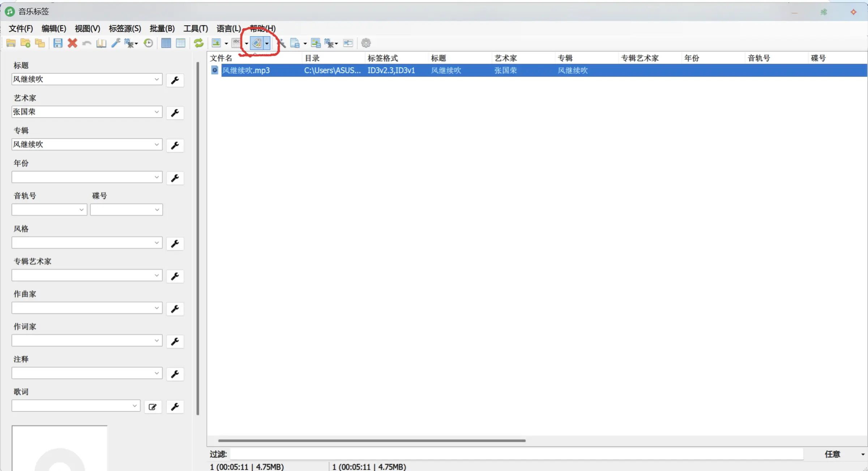Click the magic wand icon

point(281,43)
